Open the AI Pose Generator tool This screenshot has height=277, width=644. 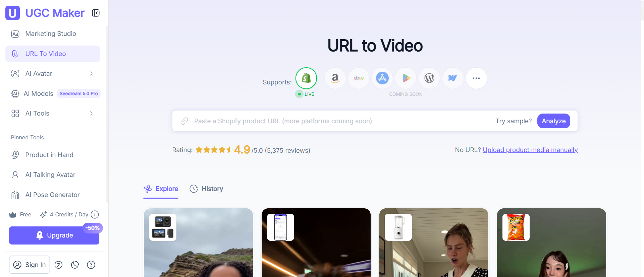[x=53, y=195]
